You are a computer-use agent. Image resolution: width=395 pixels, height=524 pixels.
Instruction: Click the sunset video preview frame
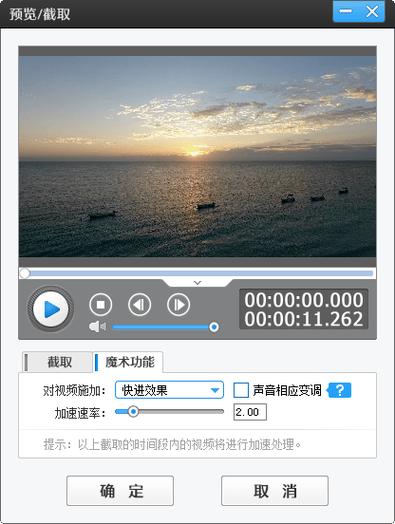[197, 156]
